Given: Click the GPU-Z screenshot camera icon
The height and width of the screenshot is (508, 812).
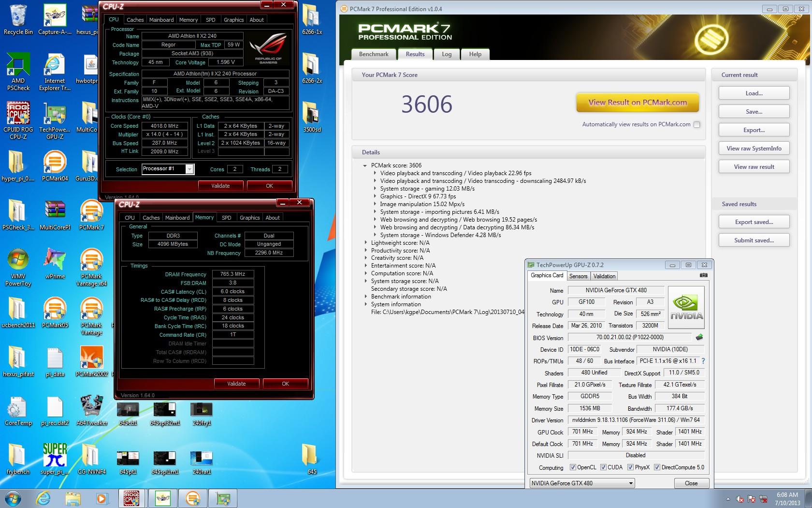Looking at the screenshot, I should [703, 275].
